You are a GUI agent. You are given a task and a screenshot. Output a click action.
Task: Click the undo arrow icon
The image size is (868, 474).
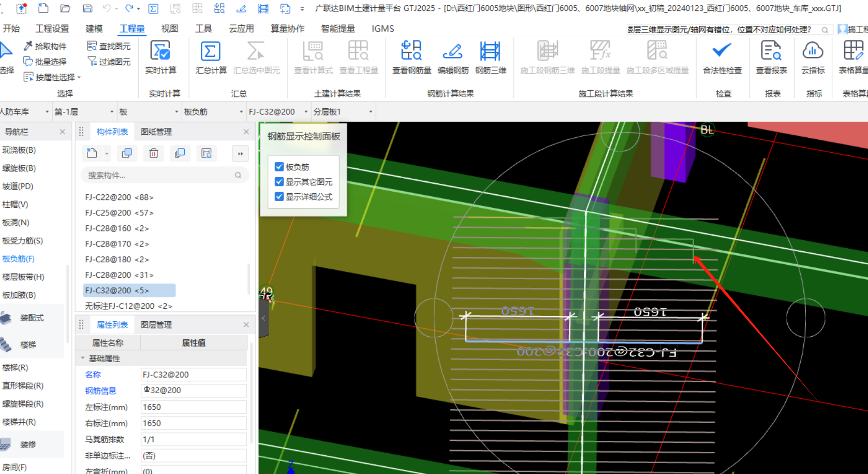pyautogui.click(x=107, y=8)
